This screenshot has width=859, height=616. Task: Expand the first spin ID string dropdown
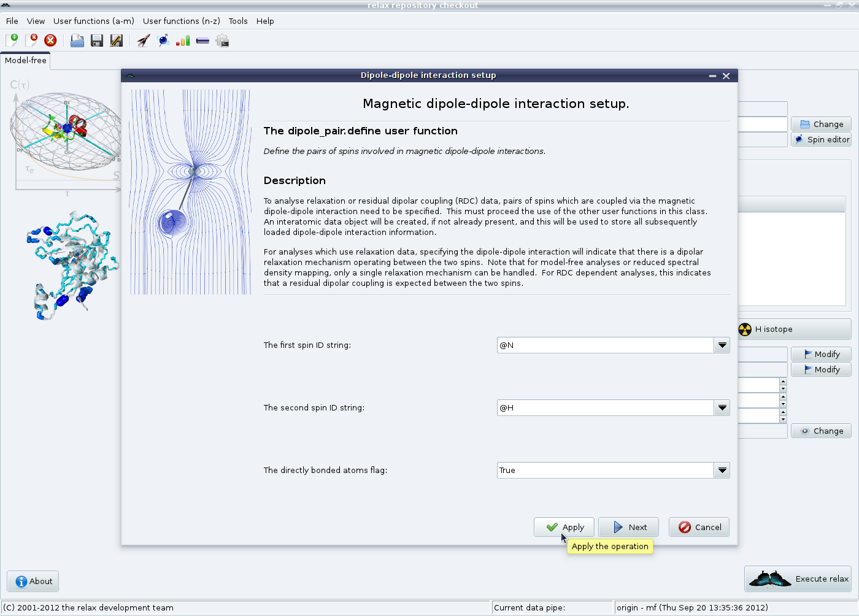[722, 345]
